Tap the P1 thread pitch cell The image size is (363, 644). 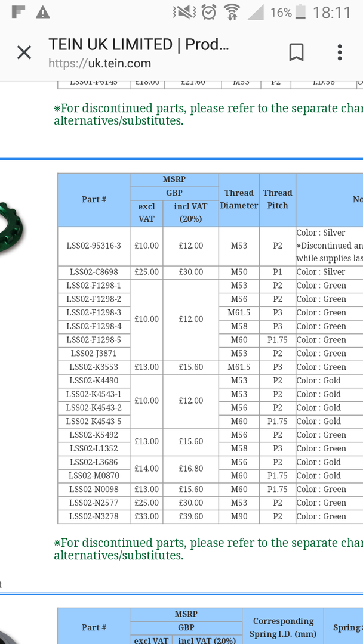[278, 273]
